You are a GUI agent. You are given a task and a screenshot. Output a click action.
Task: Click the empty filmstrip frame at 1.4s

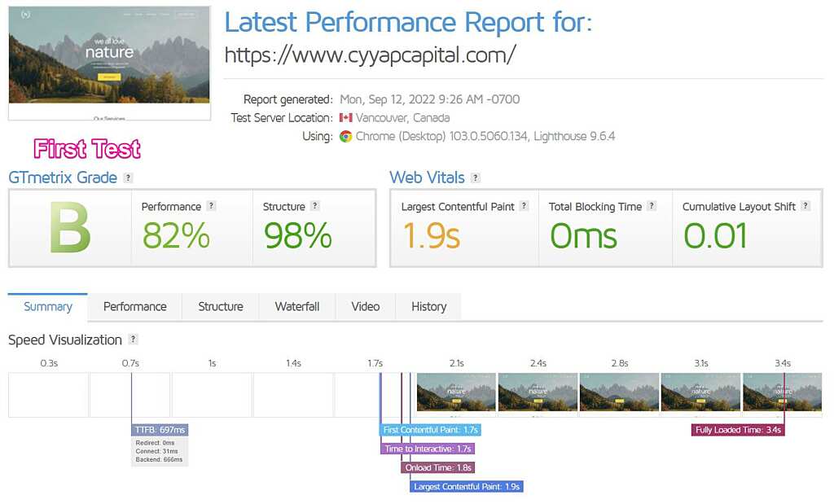click(x=293, y=395)
